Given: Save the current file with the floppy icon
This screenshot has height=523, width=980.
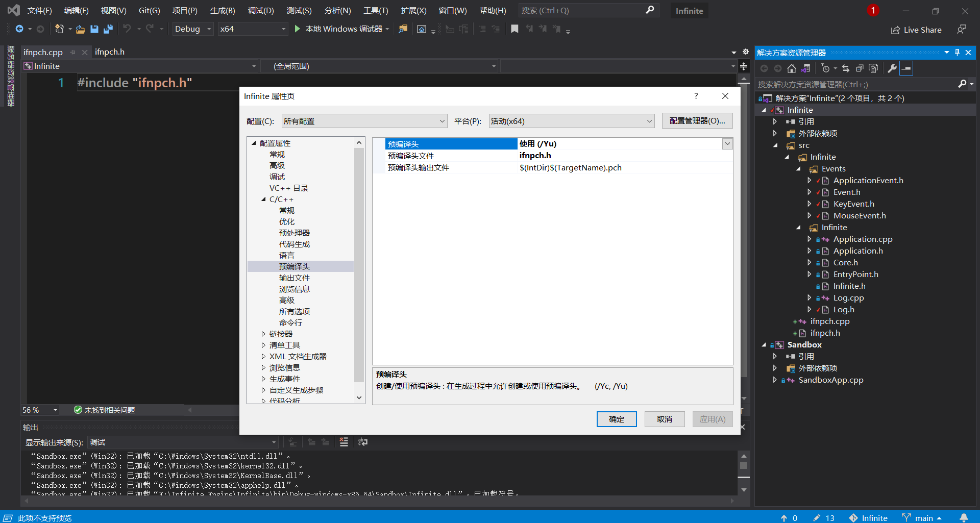Looking at the screenshot, I should 94,29.
